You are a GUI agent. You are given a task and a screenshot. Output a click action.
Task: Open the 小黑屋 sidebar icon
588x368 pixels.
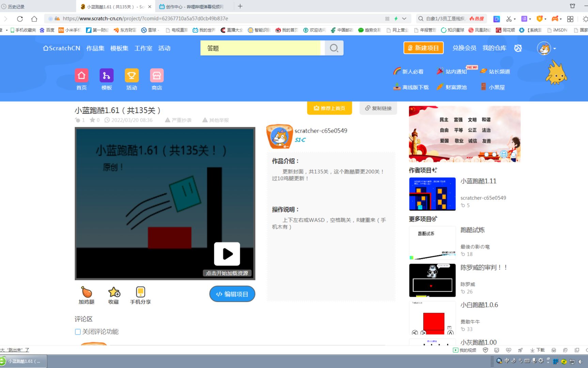[x=483, y=87]
